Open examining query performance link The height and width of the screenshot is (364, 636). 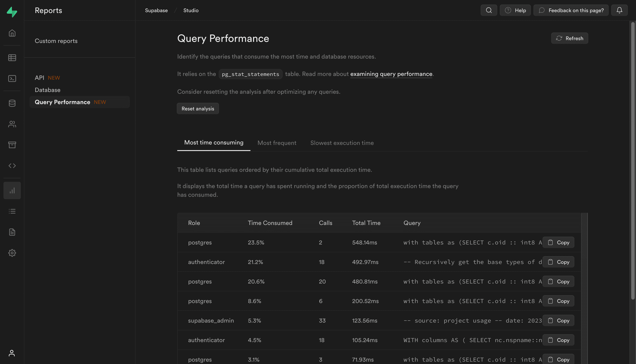tap(391, 74)
